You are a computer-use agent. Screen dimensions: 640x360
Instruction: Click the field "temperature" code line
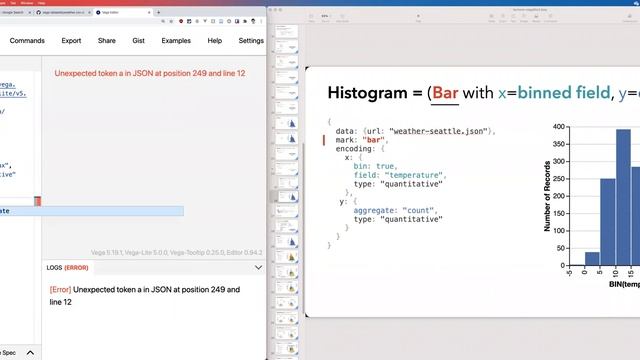pos(400,175)
